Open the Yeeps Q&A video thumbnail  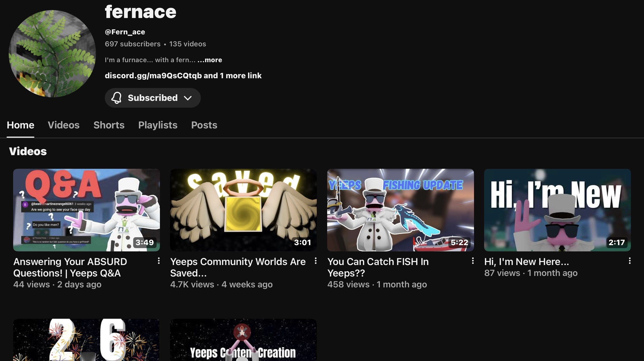(87, 210)
